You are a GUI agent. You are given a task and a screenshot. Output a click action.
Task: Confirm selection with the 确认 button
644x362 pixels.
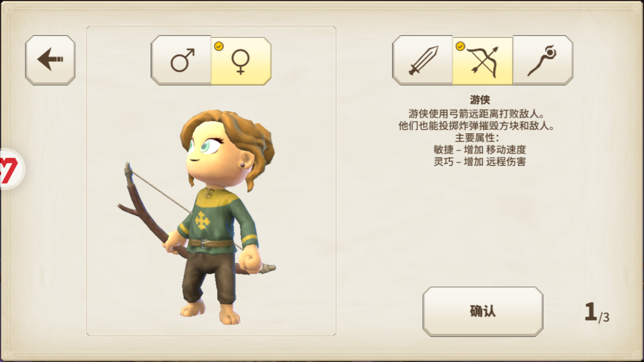483,311
